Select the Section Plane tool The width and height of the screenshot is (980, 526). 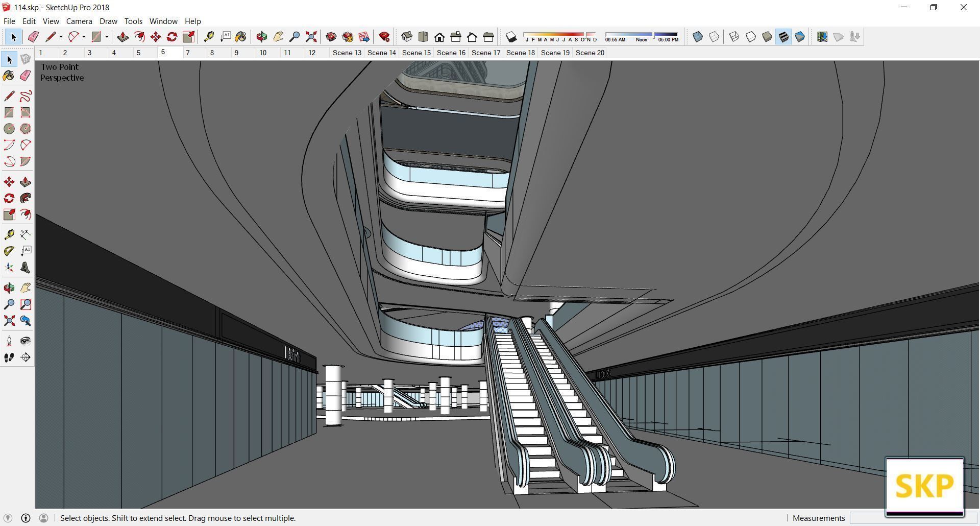(26, 357)
